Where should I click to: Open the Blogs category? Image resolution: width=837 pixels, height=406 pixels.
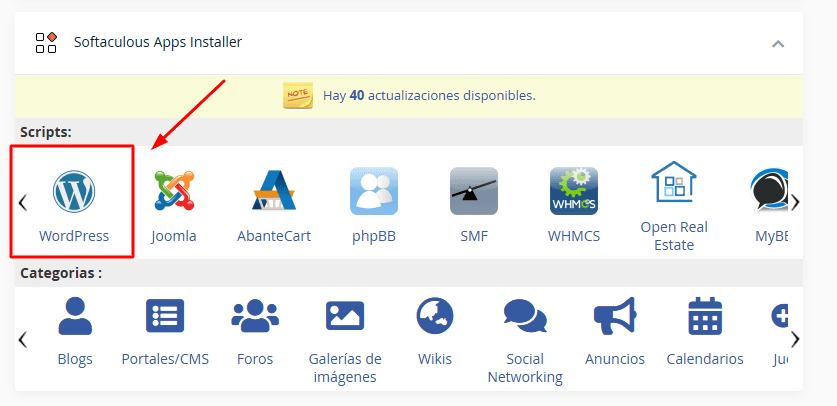click(74, 330)
